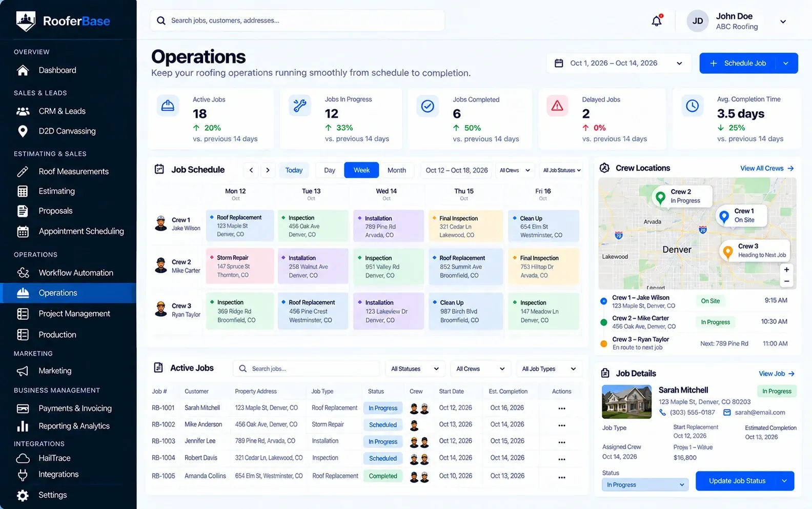Click the email icon in Job Details
This screenshot has height=509, width=812.
pyautogui.click(x=727, y=413)
